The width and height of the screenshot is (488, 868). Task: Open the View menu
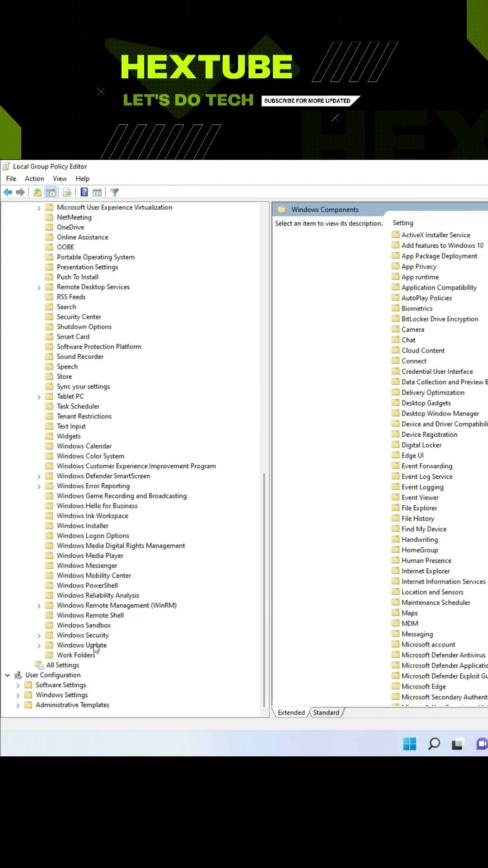pos(60,179)
